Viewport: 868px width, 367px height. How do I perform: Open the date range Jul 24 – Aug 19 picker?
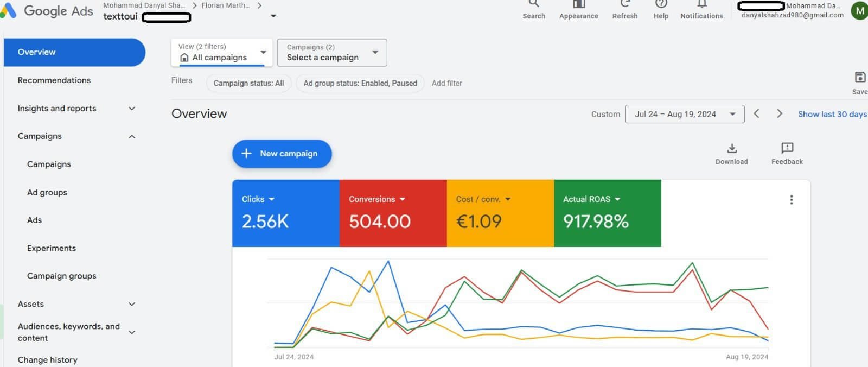(x=685, y=114)
